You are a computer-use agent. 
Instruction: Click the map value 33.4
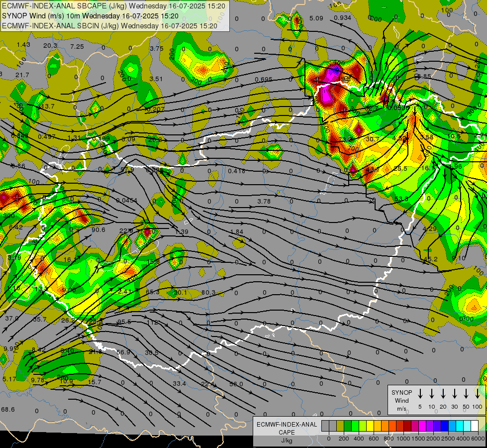coord(179,384)
